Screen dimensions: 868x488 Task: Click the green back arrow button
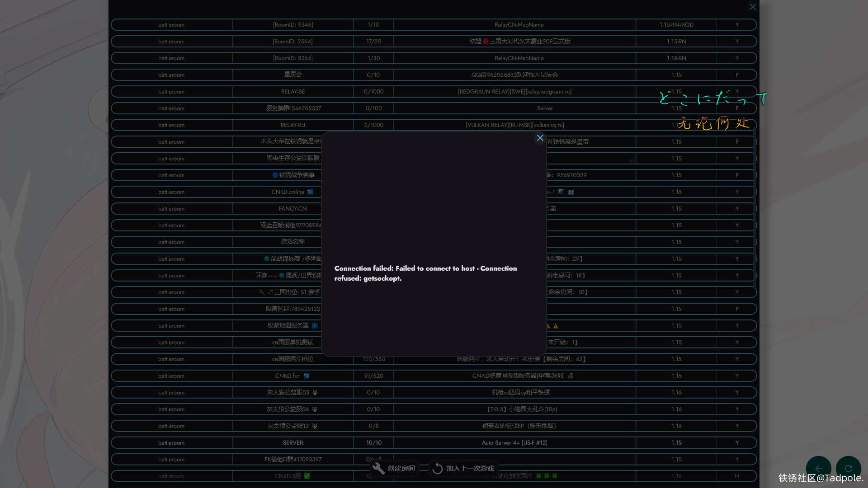(x=818, y=468)
